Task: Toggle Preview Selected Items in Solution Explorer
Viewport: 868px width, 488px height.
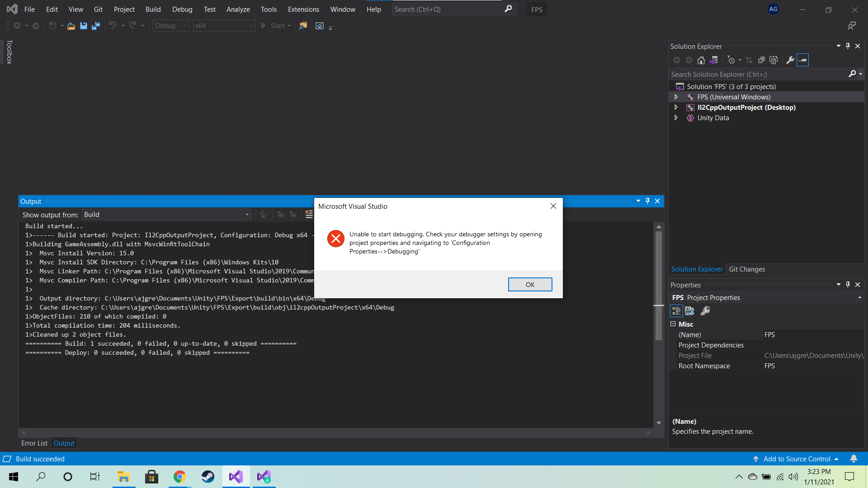Action: [802, 60]
